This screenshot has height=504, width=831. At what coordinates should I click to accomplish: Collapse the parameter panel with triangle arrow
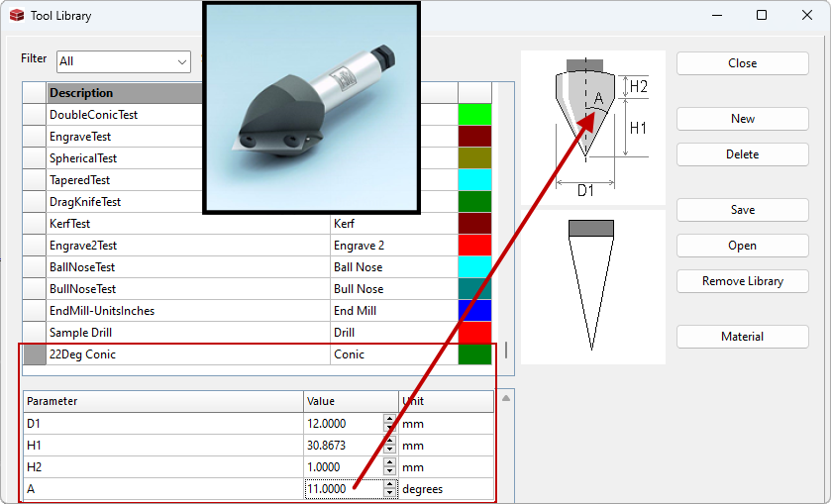coord(506,398)
